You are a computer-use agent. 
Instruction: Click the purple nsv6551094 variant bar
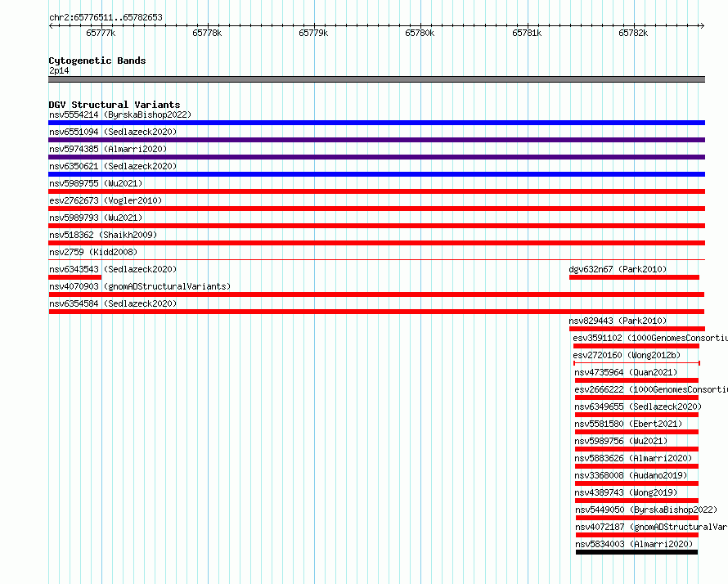click(x=376, y=140)
